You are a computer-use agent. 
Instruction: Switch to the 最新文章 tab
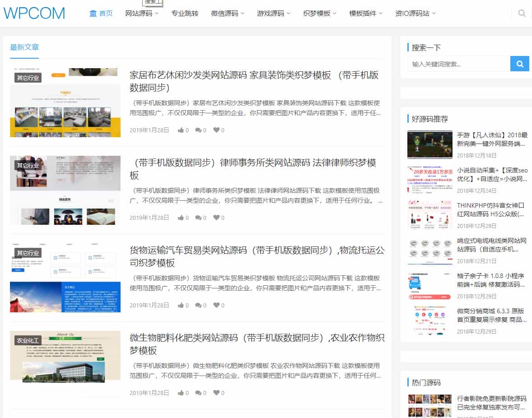[24, 46]
